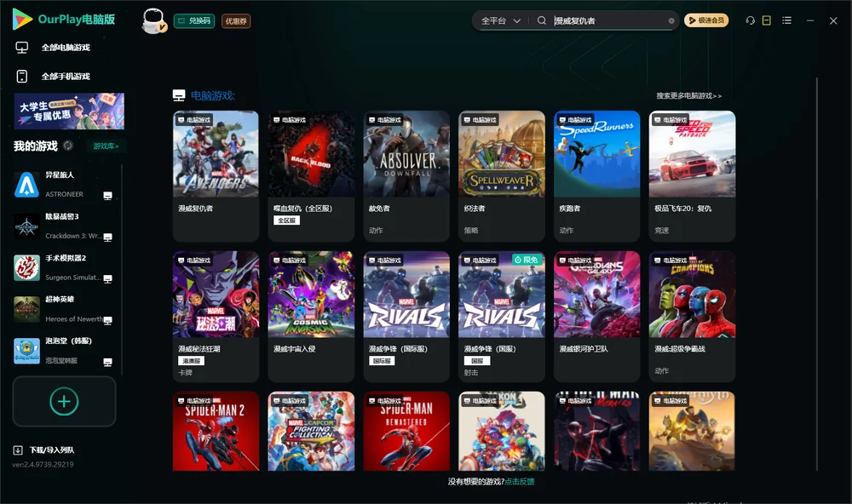The height and width of the screenshot is (504, 852).
Task: Open the 漫威银河护卫队 game card
Action: click(596, 317)
